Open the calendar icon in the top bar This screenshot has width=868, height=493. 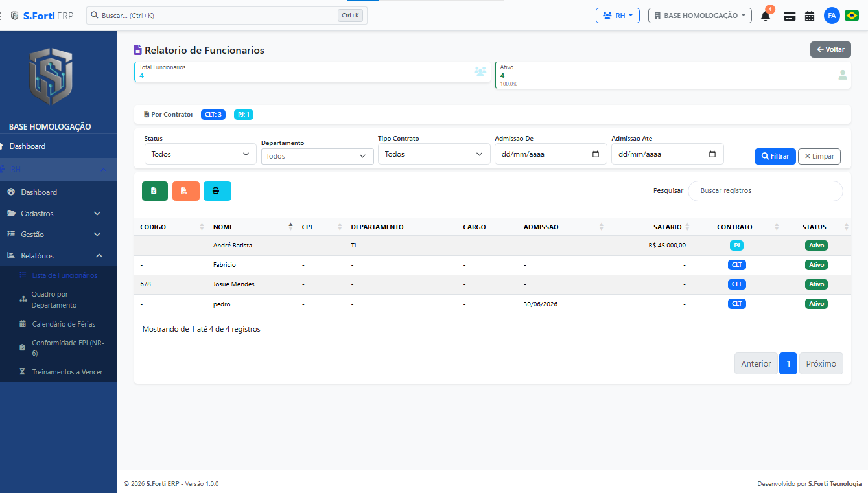[810, 16]
